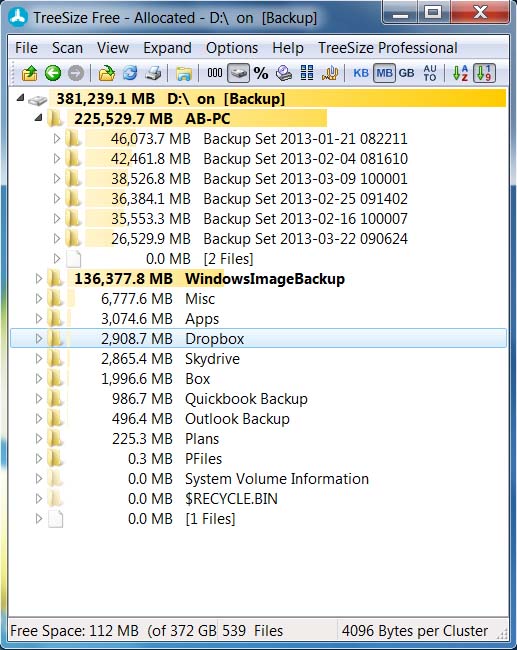Click the [1 Files] document icon
The width and height of the screenshot is (517, 650).
tap(56, 519)
